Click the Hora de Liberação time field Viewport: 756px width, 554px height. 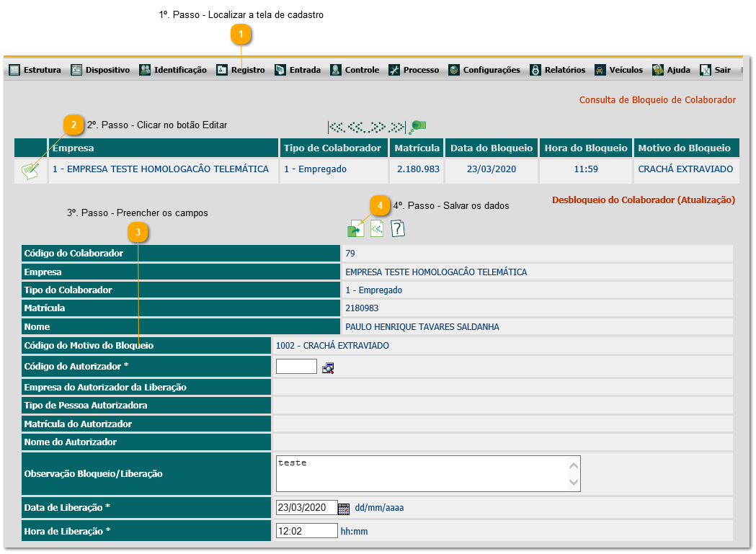306,531
